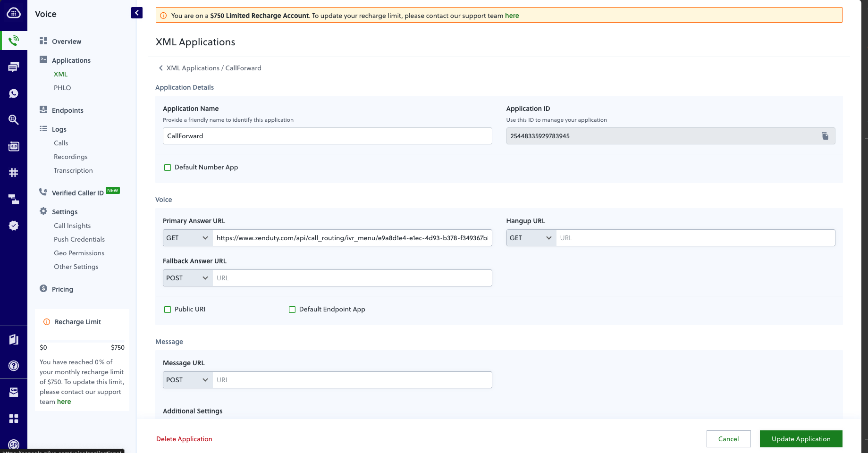The image size is (868, 453).
Task: Copy the Application ID to clipboard
Action: tap(825, 136)
